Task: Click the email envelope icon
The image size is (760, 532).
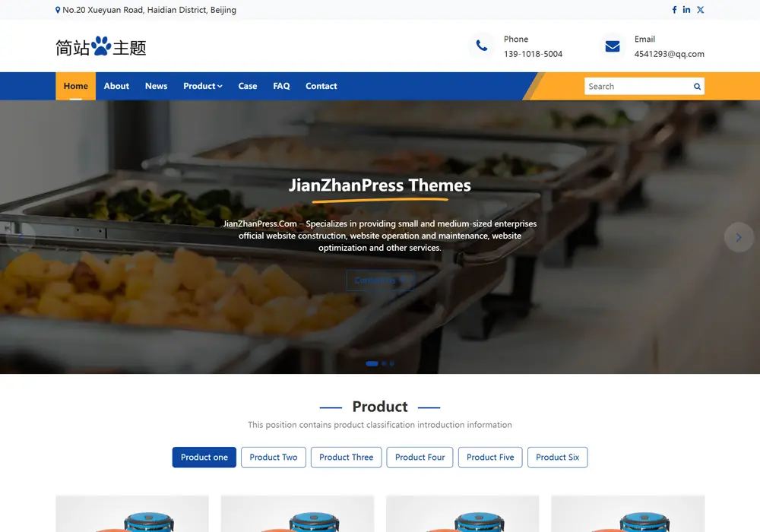Action: (x=612, y=46)
